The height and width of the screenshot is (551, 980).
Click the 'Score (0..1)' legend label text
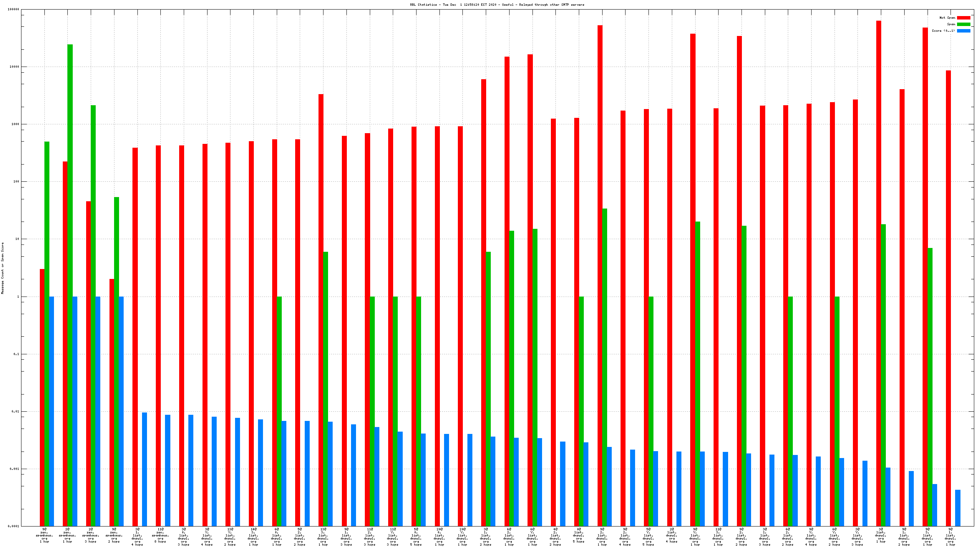(943, 31)
